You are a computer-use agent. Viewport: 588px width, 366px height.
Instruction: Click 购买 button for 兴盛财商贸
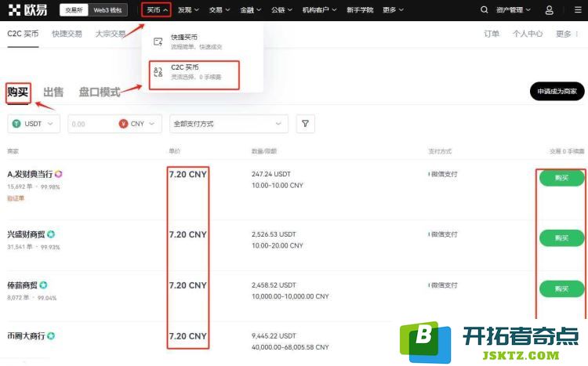562,238
